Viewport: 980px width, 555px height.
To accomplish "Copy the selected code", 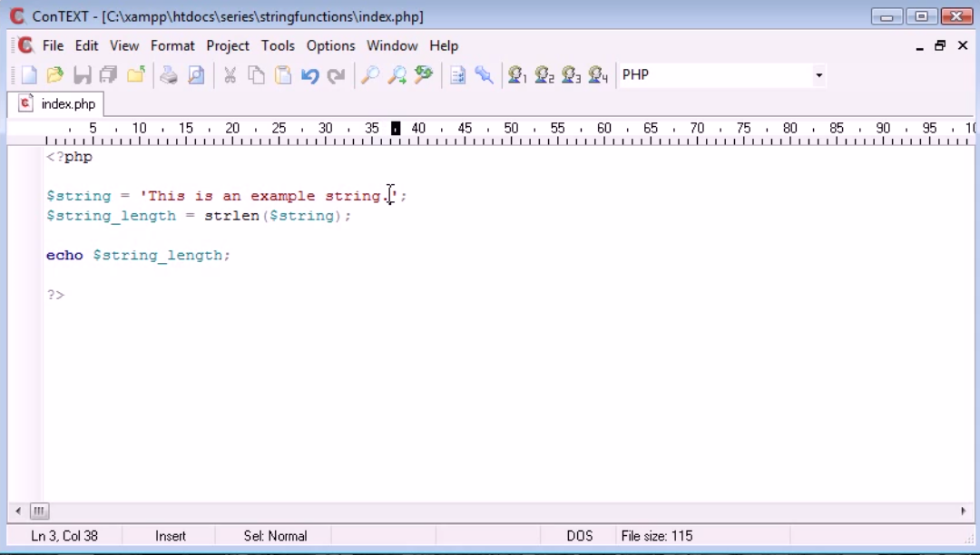I will pyautogui.click(x=256, y=74).
